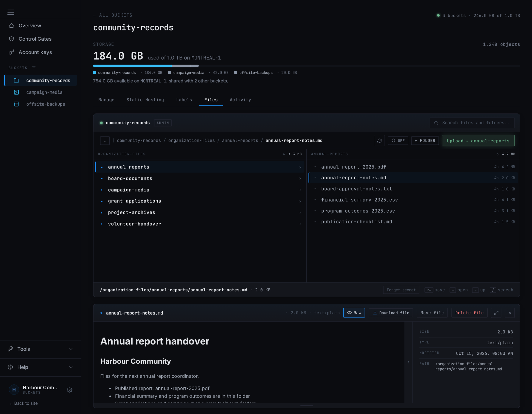Image resolution: width=532 pixels, height=414 pixels.
Task: Click the storage usage progress bar
Action: 306,66
